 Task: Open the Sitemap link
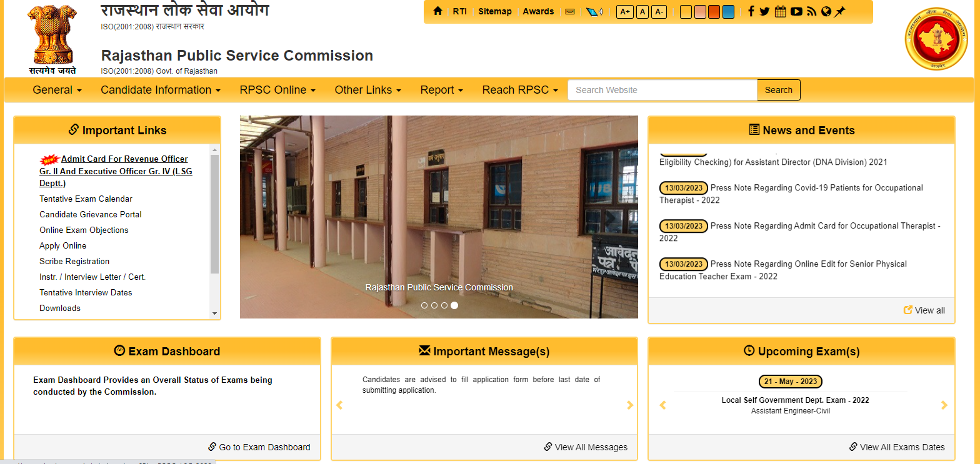pyautogui.click(x=495, y=11)
